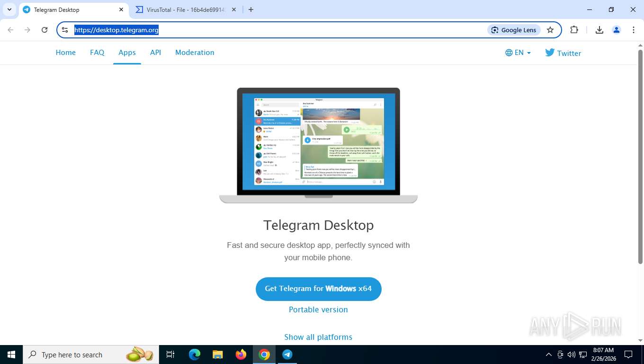Screen dimensions: 644x364
Task: Open the Chrome three-dot menu
Action: pyautogui.click(x=634, y=30)
